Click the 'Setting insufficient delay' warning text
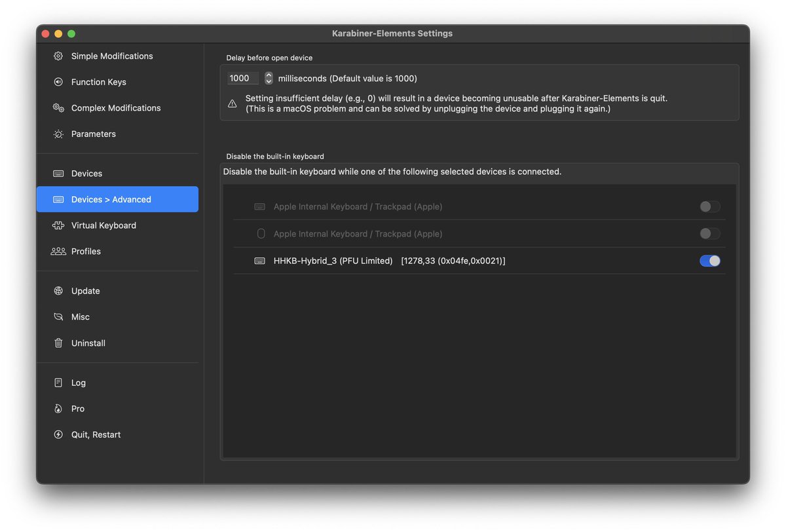The image size is (786, 532). pos(457,104)
